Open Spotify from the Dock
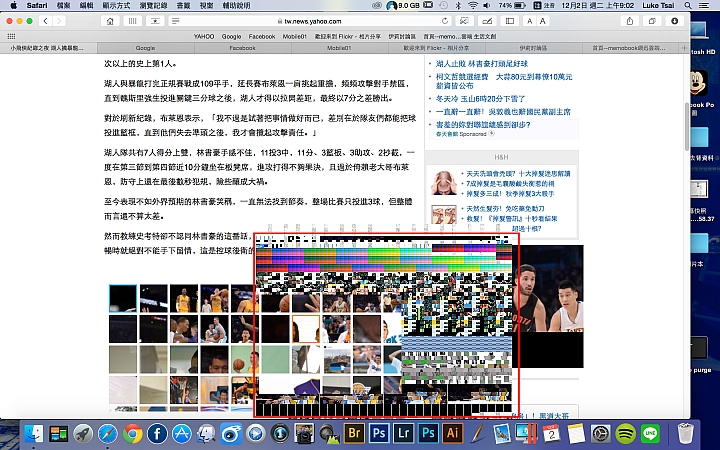This screenshot has width=720, height=450. tap(625, 433)
